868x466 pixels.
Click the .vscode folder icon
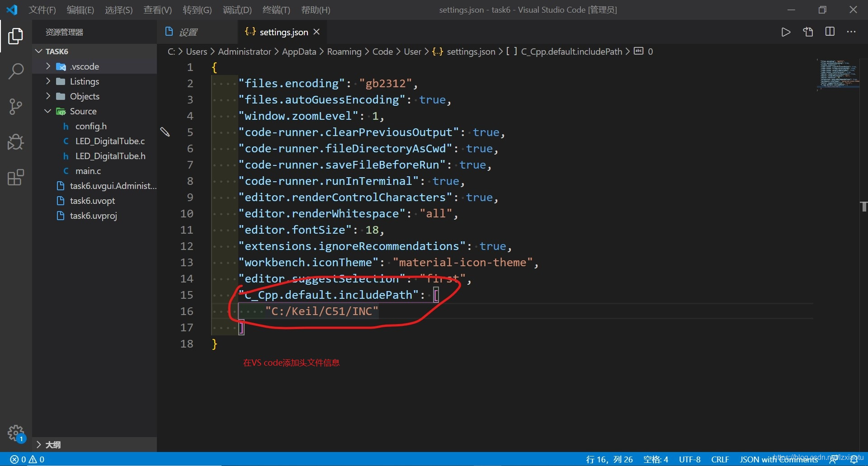tap(61, 66)
